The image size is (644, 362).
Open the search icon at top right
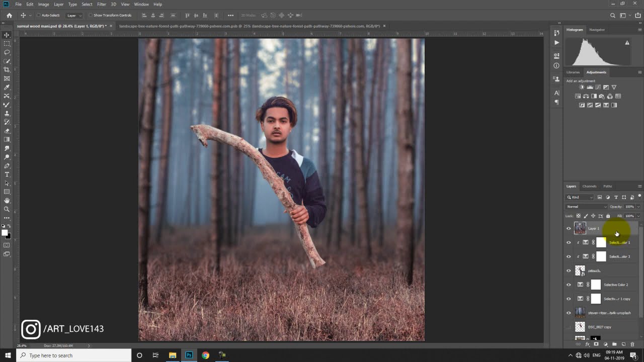point(612,16)
